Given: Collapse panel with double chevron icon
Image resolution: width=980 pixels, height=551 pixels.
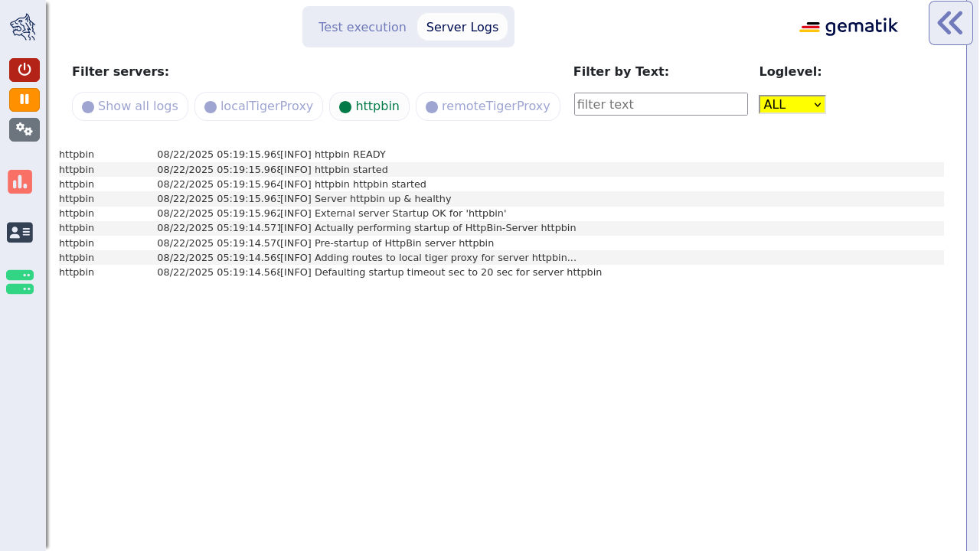Looking at the screenshot, I should 950,23.
